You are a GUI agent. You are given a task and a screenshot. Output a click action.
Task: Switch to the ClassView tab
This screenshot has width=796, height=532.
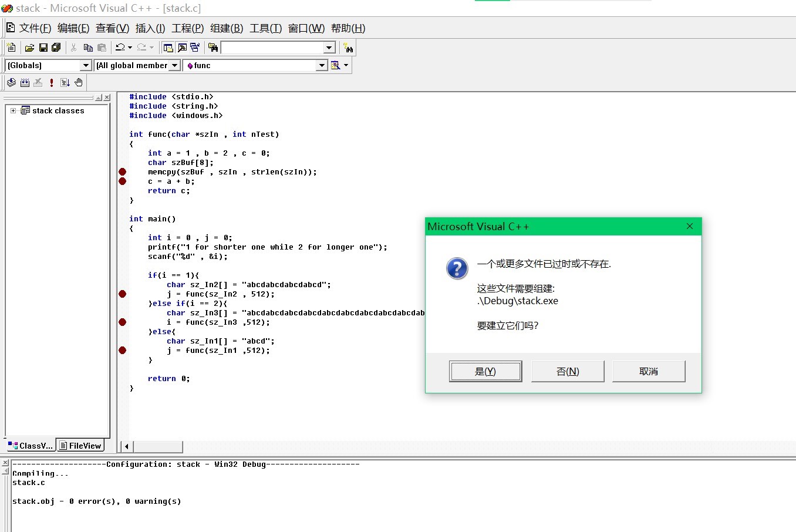(x=31, y=446)
